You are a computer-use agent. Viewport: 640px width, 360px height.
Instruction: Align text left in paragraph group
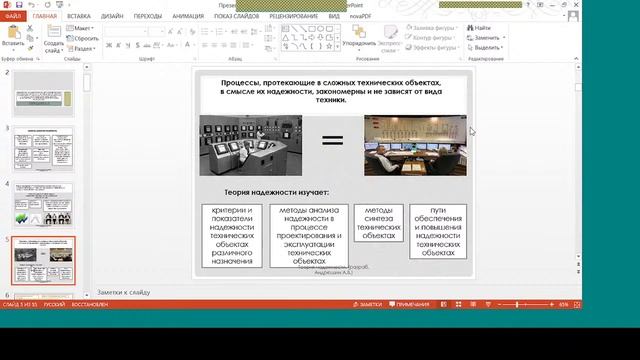[205, 45]
